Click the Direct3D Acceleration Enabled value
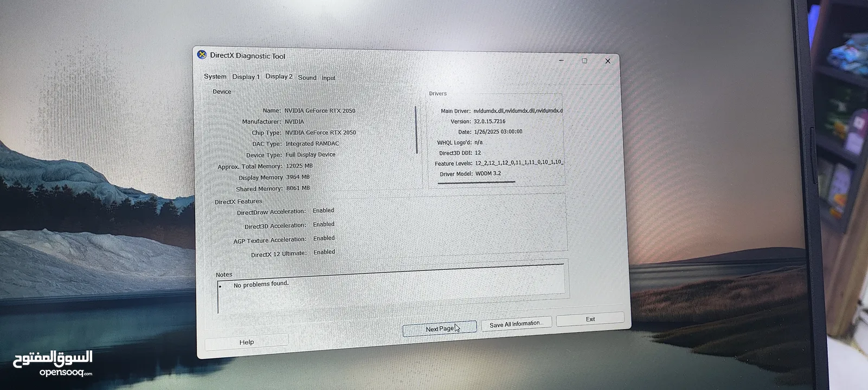 (x=324, y=224)
